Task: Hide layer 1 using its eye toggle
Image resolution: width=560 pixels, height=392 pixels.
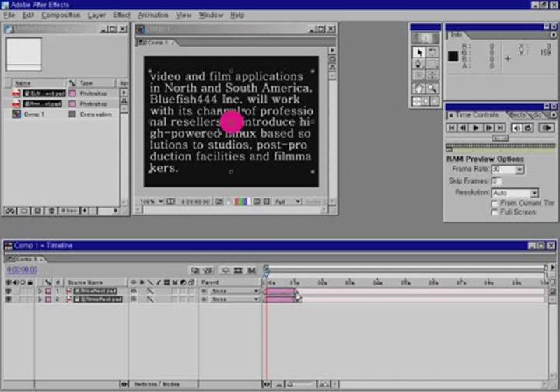Action: (x=9, y=291)
